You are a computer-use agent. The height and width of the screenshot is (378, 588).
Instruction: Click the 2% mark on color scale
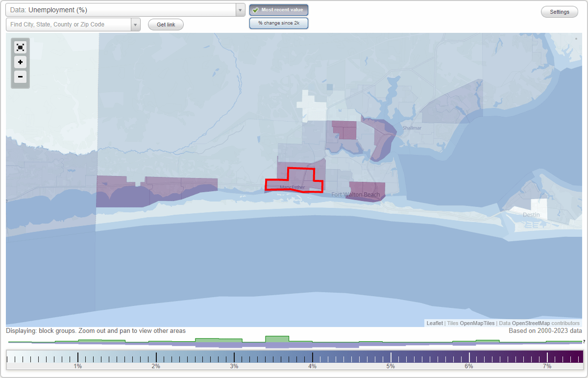[156, 366]
